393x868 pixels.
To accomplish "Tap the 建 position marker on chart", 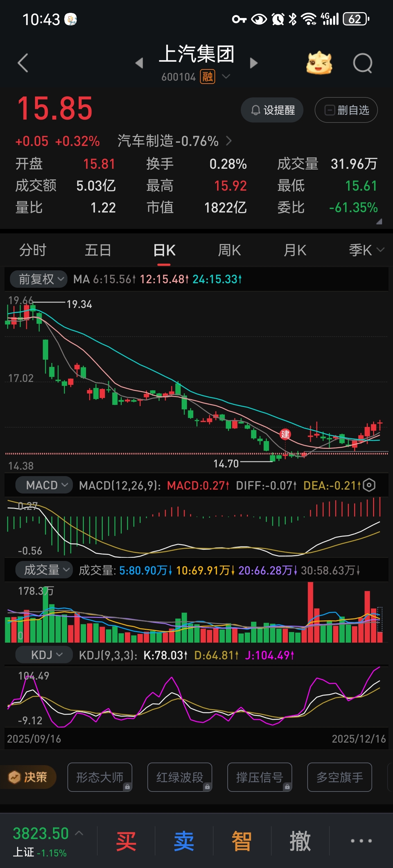I will (x=285, y=434).
